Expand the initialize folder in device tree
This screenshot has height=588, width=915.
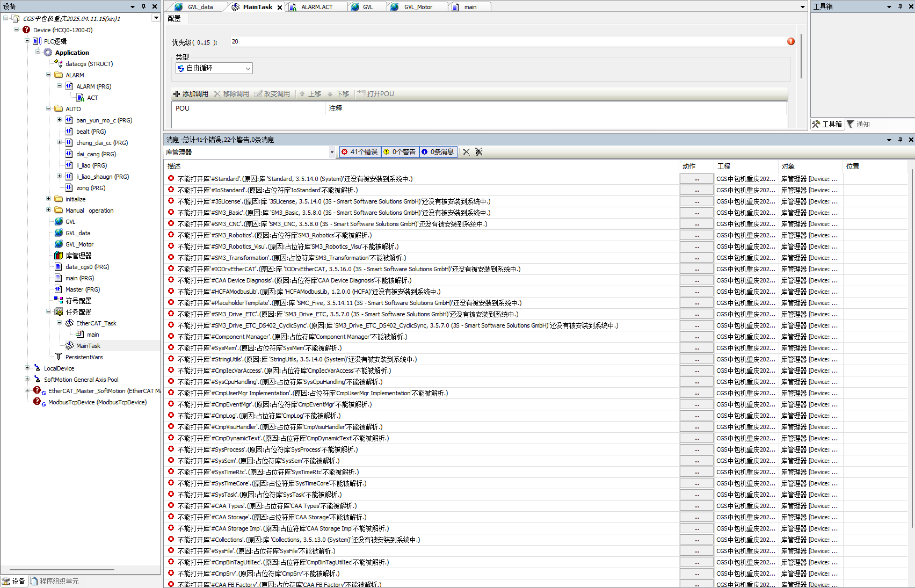(x=49, y=199)
